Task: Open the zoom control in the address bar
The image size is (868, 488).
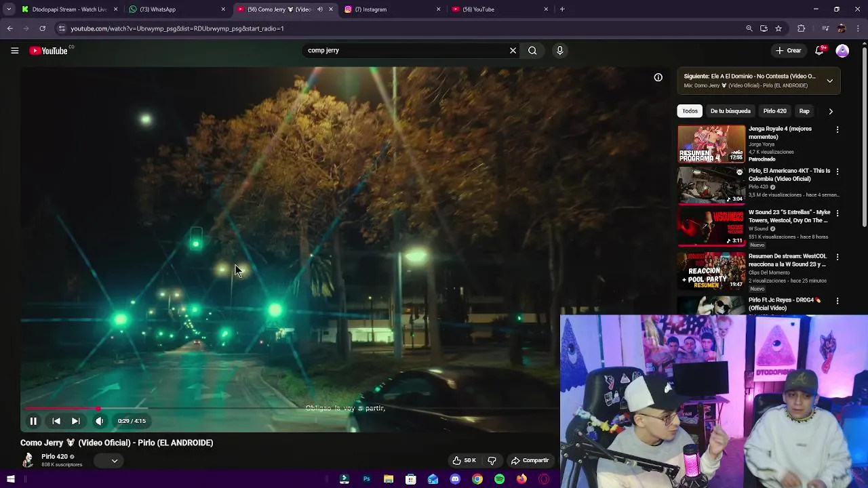Action: 749,28
